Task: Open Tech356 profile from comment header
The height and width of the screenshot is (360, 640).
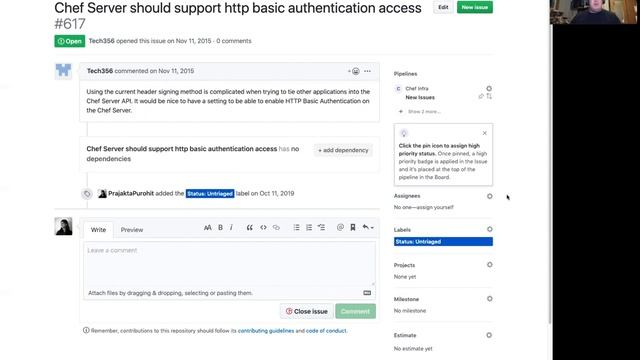Action: click(100, 71)
